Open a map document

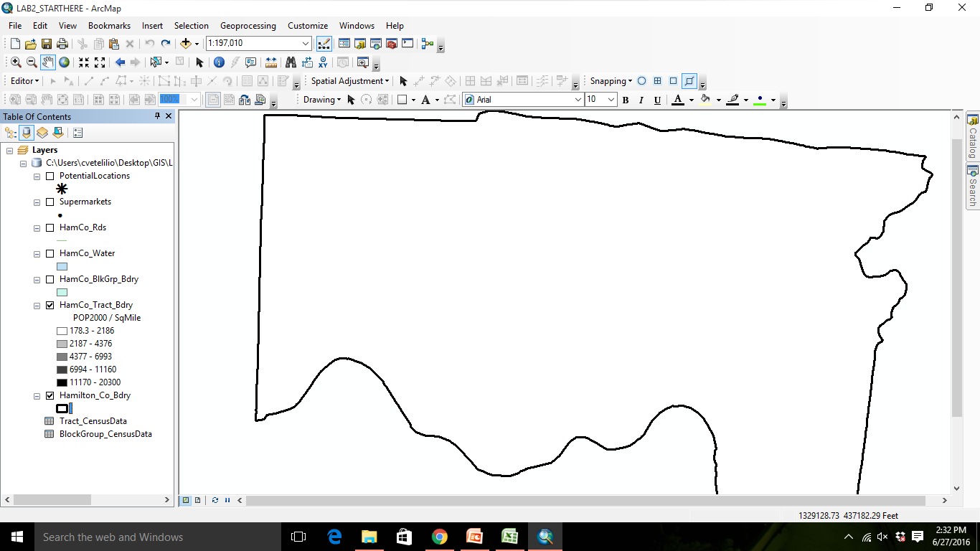31,44
